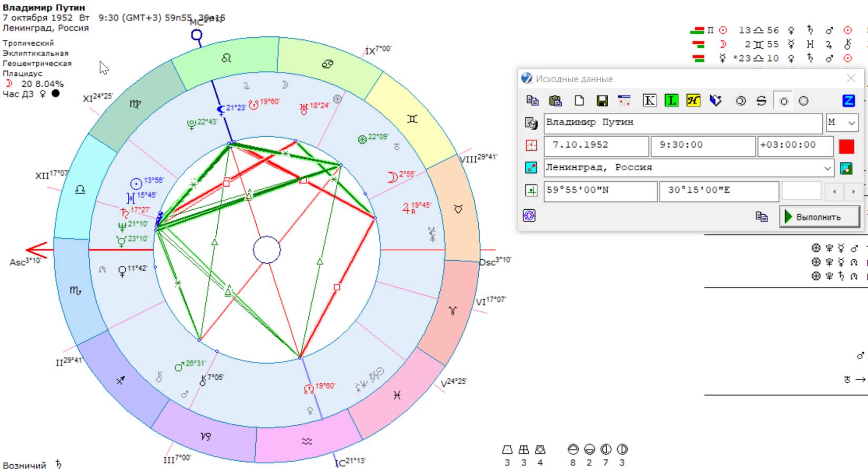Click the right arrow stepper button
Screen dimensions: 868x469
[853, 191]
